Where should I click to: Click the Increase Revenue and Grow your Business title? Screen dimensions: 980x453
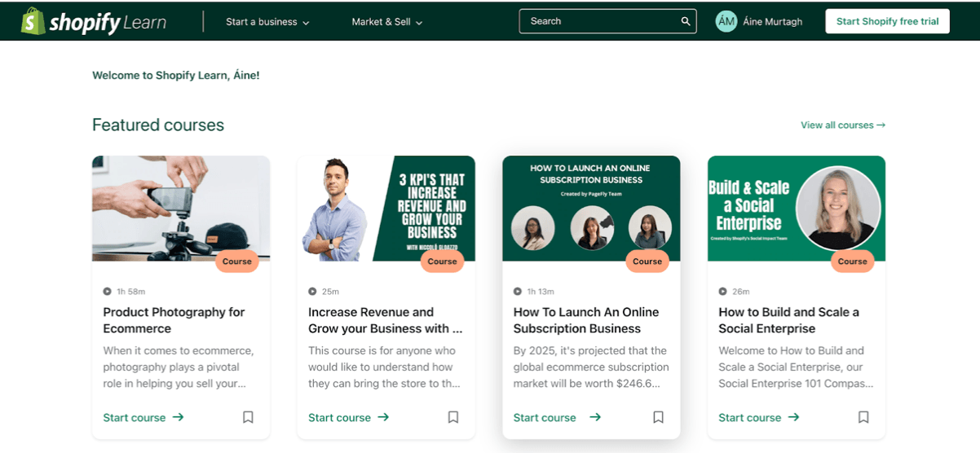385,320
